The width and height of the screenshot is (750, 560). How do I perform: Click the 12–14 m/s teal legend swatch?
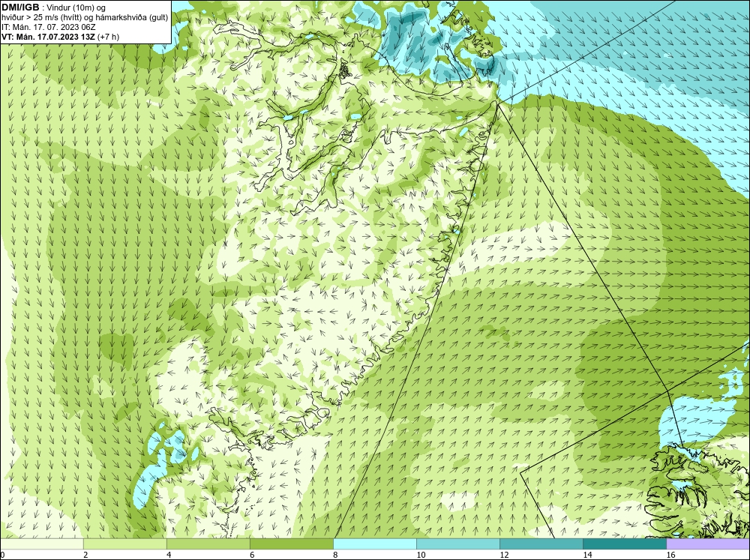(x=541, y=544)
